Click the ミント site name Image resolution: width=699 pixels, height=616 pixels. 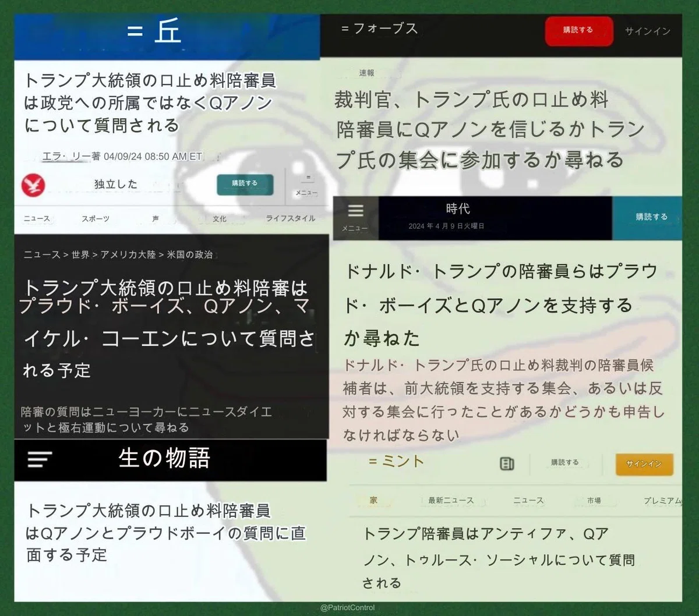click(x=403, y=461)
